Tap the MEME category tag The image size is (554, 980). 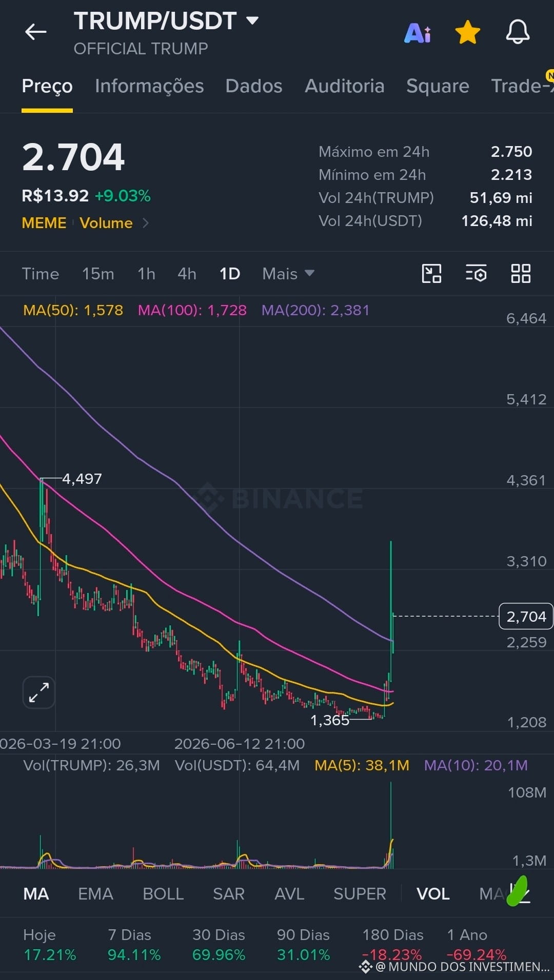point(44,223)
